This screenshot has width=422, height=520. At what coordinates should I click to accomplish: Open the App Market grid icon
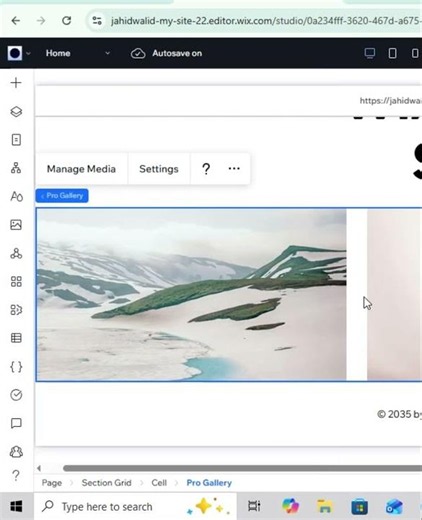16,281
